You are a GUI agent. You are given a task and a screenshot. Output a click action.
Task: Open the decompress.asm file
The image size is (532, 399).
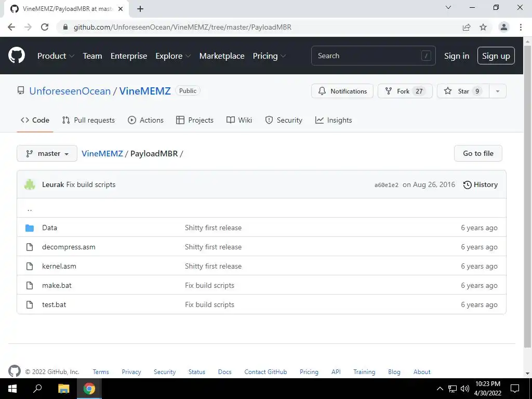pos(69,247)
